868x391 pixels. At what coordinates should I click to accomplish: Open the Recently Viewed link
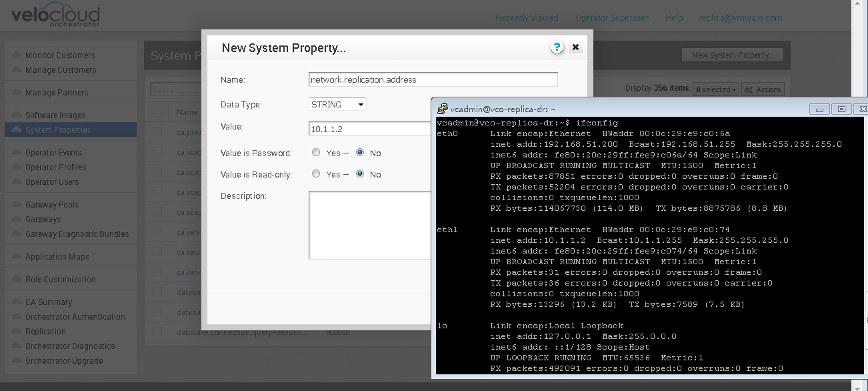click(x=527, y=17)
